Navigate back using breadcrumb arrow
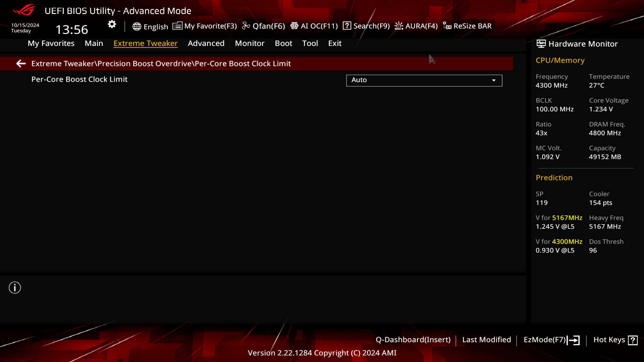The width and height of the screenshot is (644, 362). pyautogui.click(x=21, y=63)
